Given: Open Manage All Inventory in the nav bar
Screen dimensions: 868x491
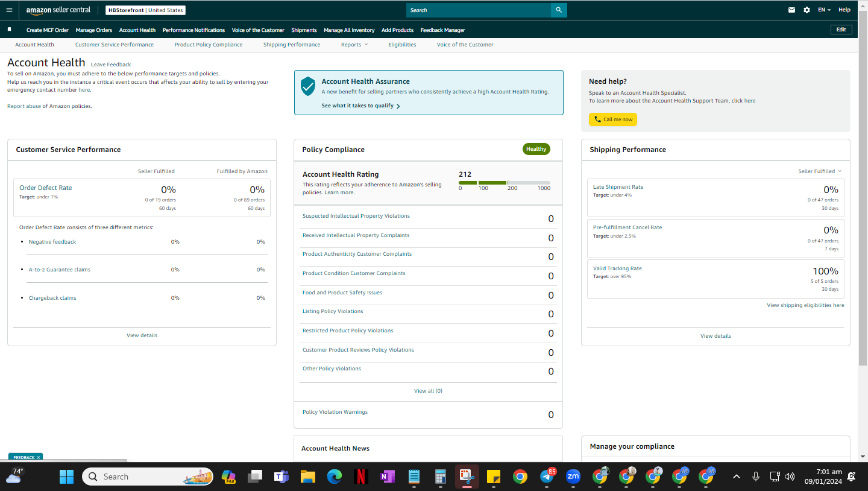Looking at the screenshot, I should (x=349, y=30).
